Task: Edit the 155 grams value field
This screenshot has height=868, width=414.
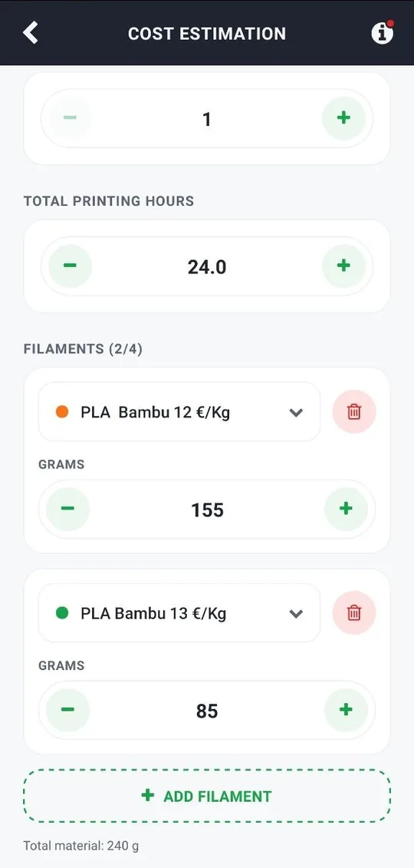Action: 207,510
